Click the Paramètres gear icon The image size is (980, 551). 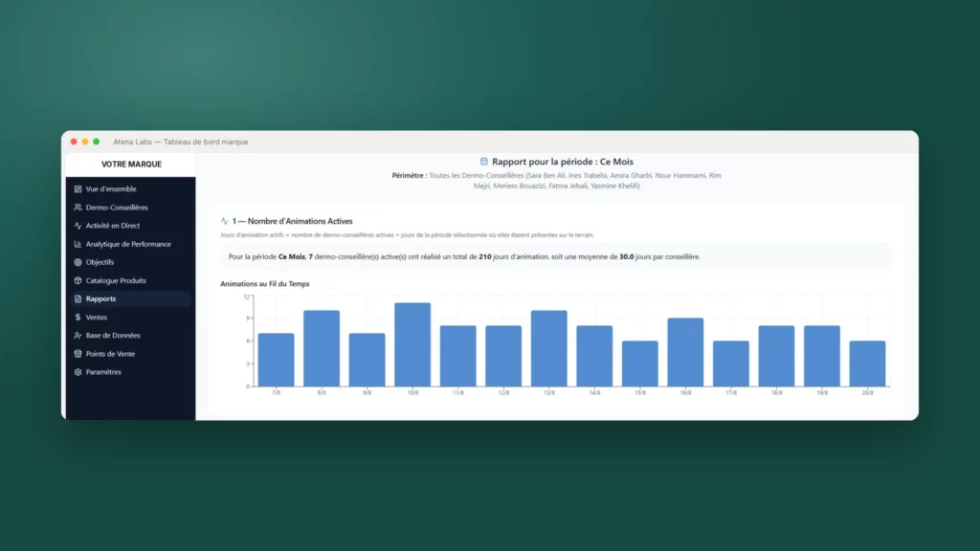click(x=78, y=372)
